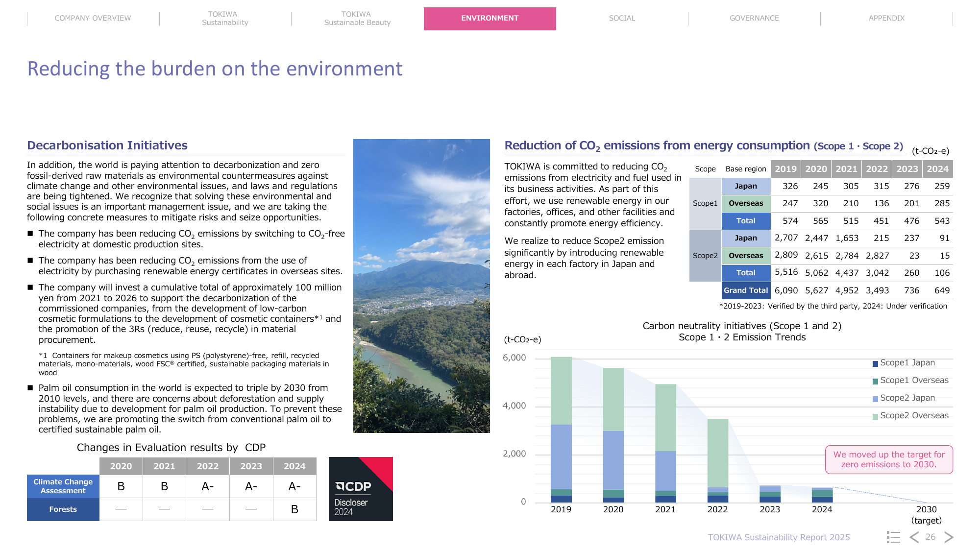Click the Grand Total row label
Screen dimensions: 980x551
click(x=746, y=290)
